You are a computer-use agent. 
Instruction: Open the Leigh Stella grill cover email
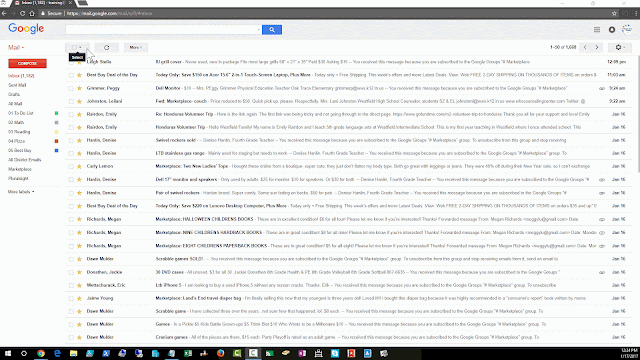pyautogui.click(x=349, y=62)
